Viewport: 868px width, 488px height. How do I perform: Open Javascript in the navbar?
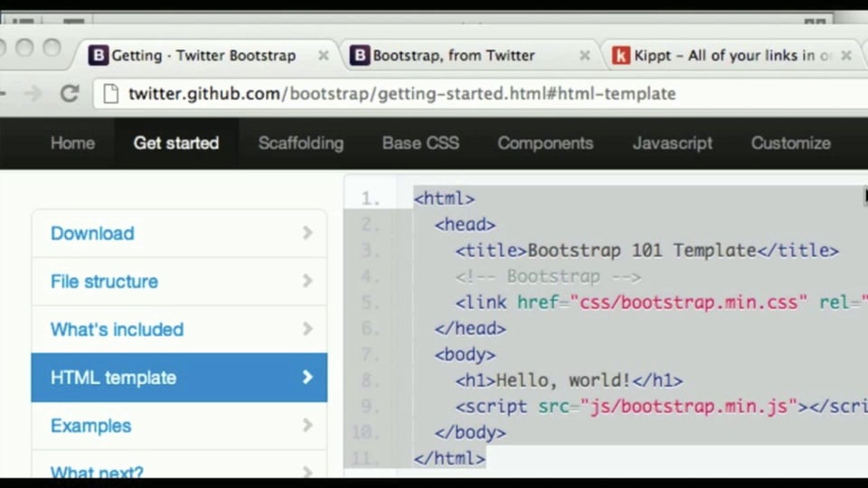pyautogui.click(x=673, y=144)
